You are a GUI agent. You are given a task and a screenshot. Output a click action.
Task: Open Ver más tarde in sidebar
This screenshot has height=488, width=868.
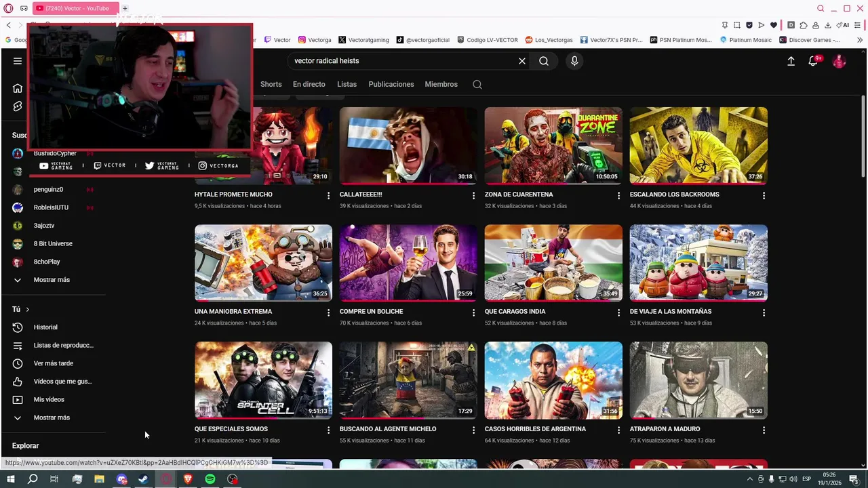click(x=53, y=363)
